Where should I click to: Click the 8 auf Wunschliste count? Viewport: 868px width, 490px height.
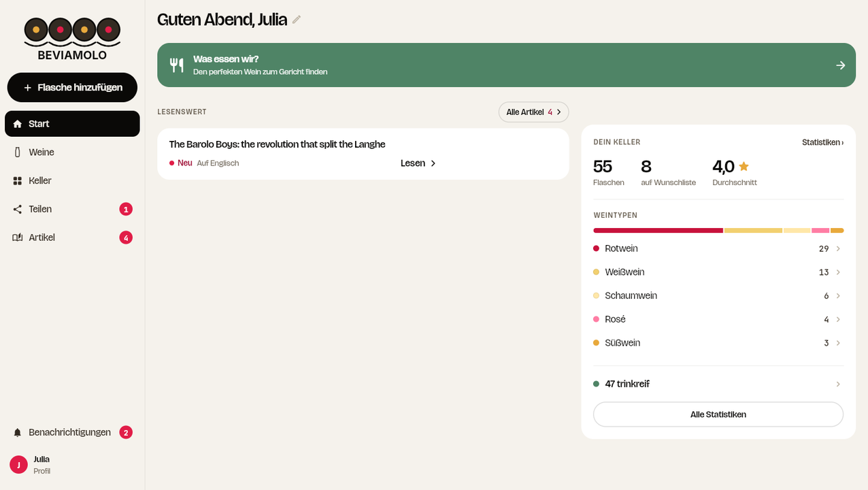pos(668,172)
